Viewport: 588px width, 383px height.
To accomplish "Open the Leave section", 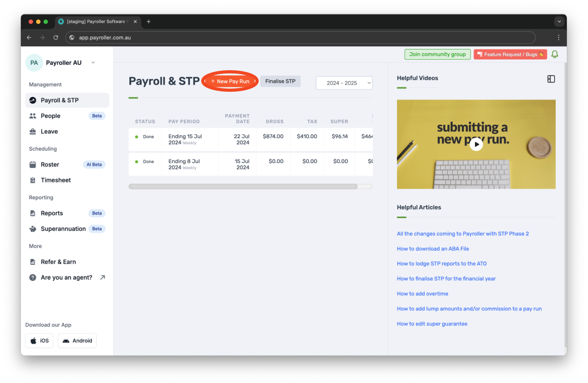I will click(49, 131).
